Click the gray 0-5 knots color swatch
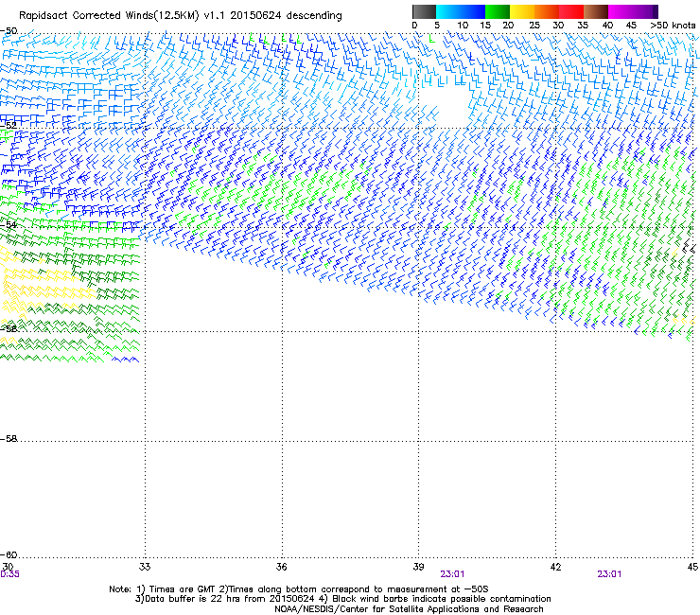 tap(425, 11)
